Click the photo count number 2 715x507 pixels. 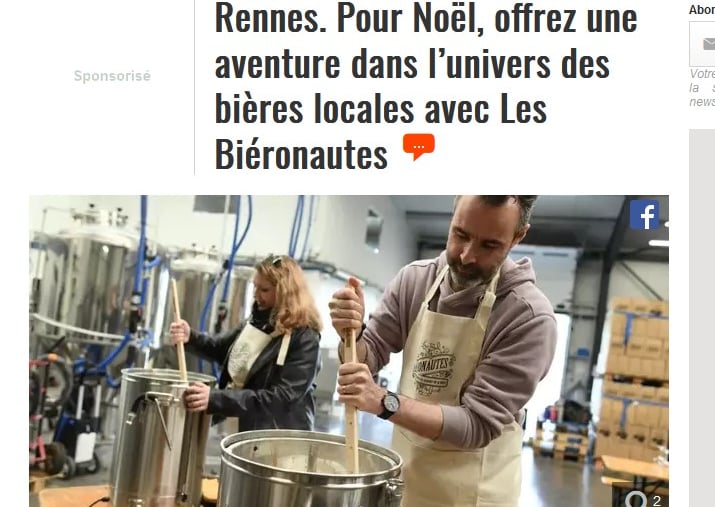(657, 501)
